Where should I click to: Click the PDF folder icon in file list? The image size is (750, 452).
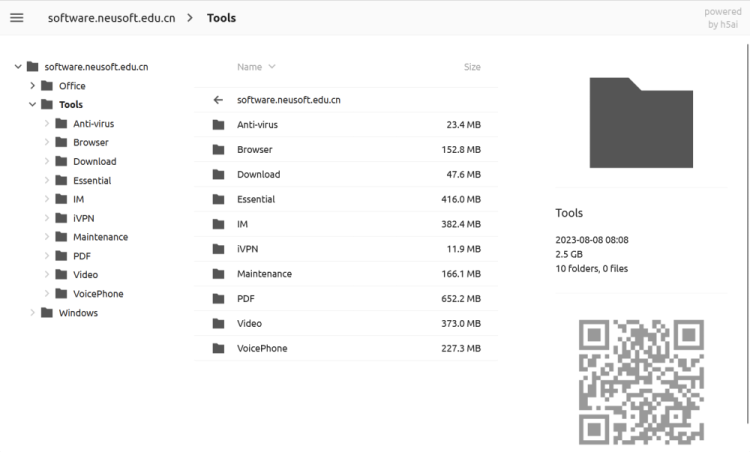click(218, 299)
